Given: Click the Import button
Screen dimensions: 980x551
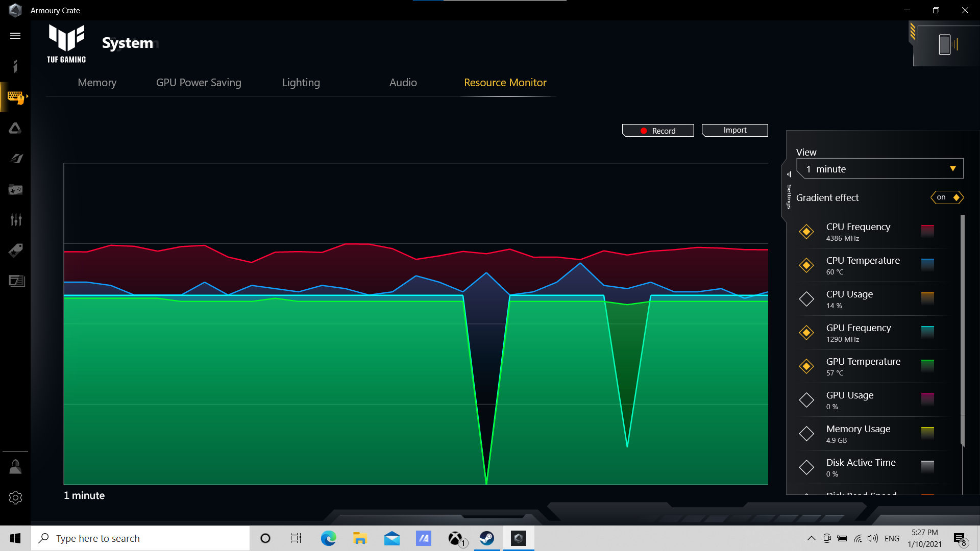Looking at the screenshot, I should click(735, 130).
